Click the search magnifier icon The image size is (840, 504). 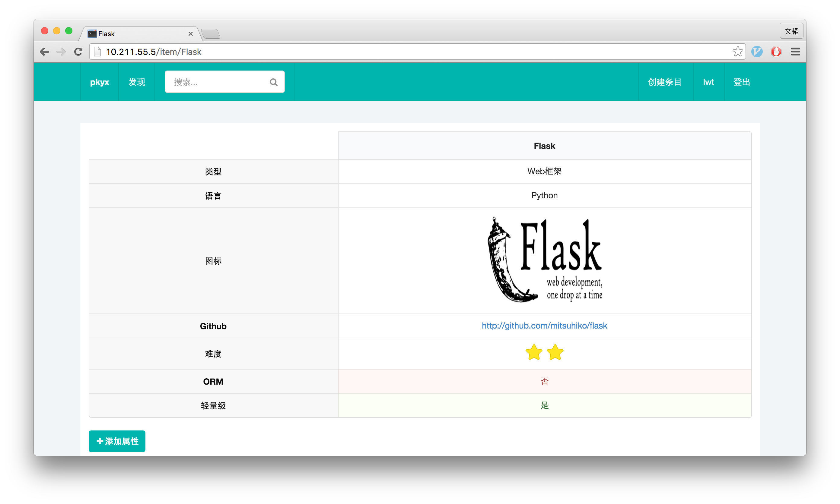tap(273, 82)
